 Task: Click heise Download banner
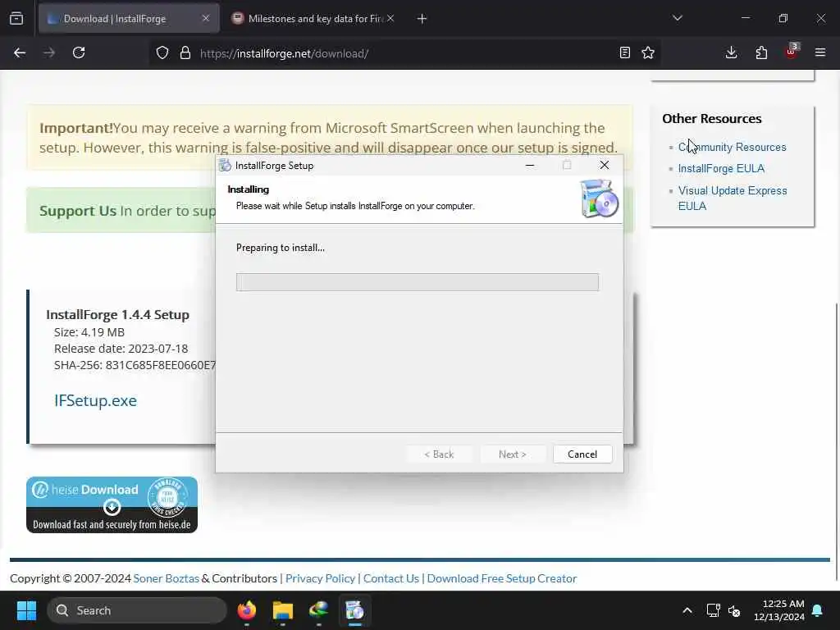(x=112, y=505)
